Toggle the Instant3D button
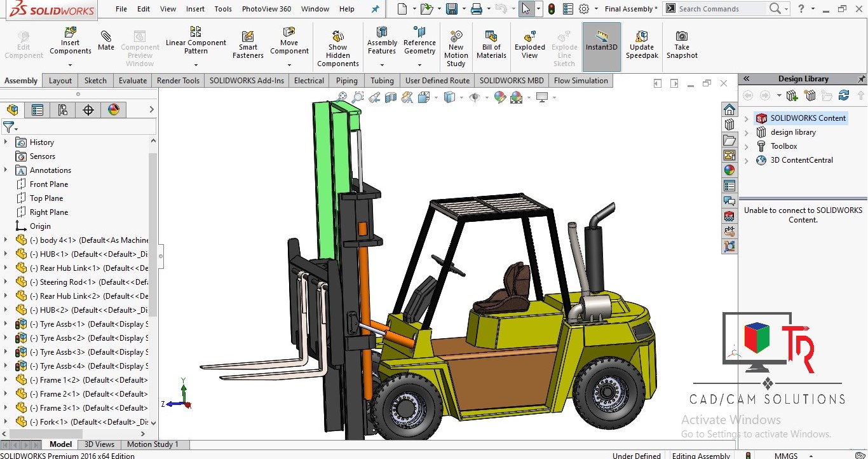This screenshot has width=868, height=459. [x=602, y=47]
